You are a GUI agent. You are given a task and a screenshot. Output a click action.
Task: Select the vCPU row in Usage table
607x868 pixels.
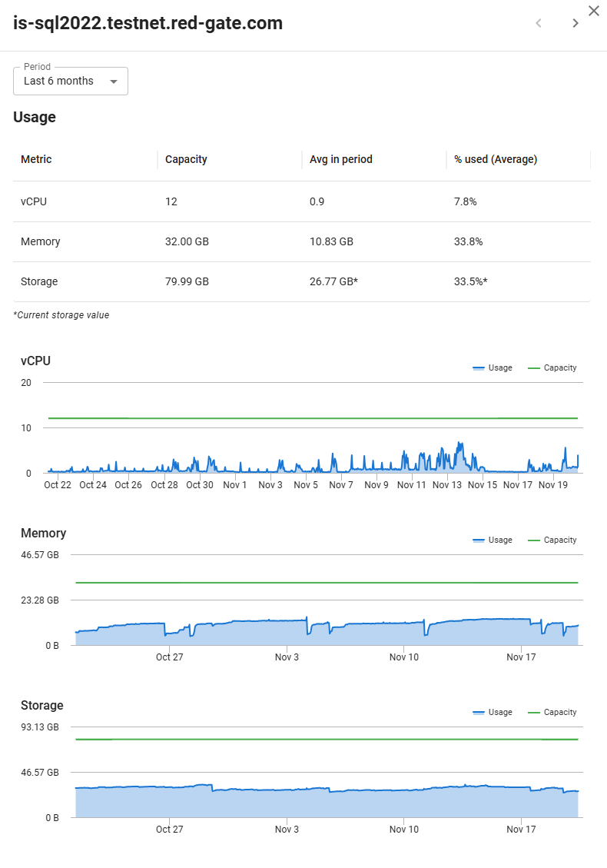[x=301, y=201]
